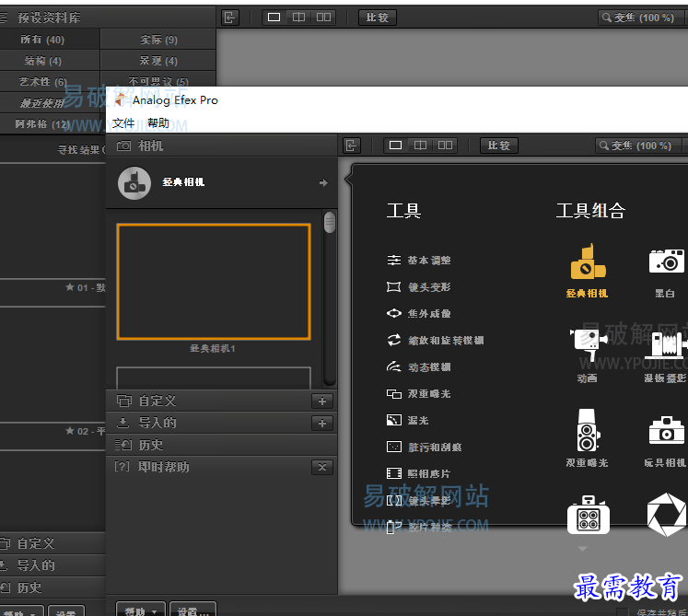Select the 经典相机1 preset thumbnail
Viewport: 688px width, 616px height.
pos(214,282)
